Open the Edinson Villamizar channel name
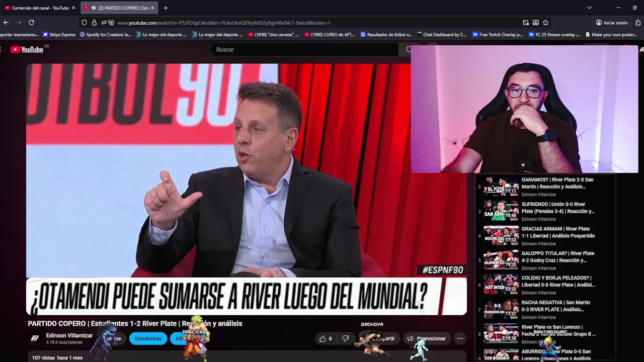This screenshot has height=362, width=644. (x=69, y=335)
